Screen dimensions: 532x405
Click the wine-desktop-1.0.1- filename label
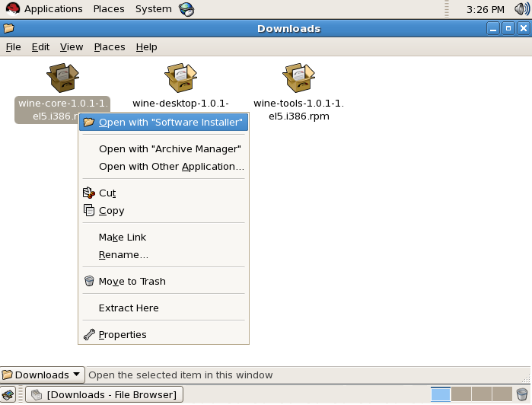pos(180,104)
